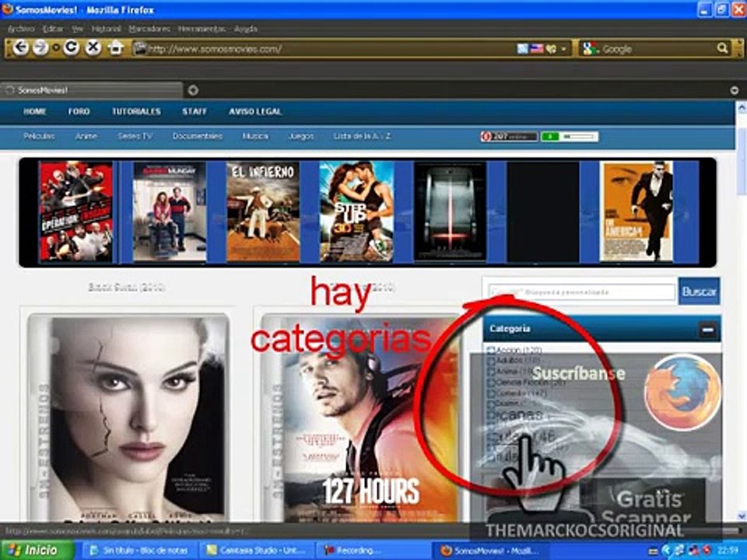Click the scrollbar down arrow
747x560 pixels.
pos(742,516)
